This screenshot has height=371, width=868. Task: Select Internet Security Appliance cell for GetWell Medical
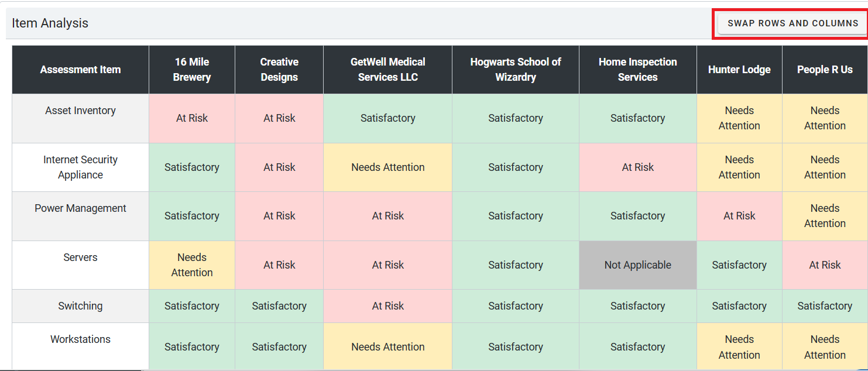coord(388,167)
